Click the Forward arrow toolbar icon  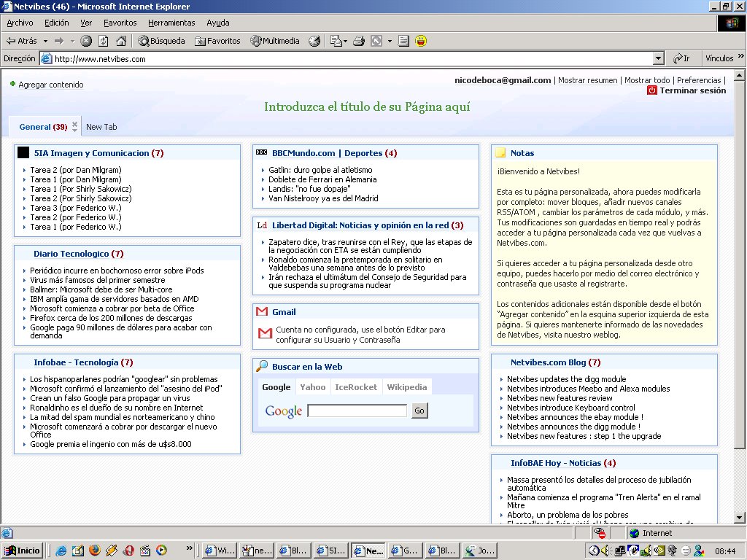59,41
